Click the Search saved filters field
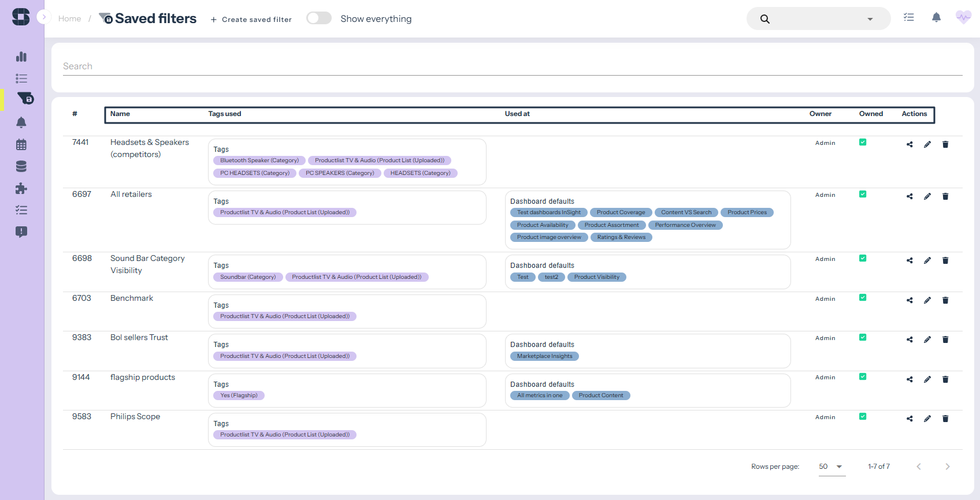 pos(512,66)
